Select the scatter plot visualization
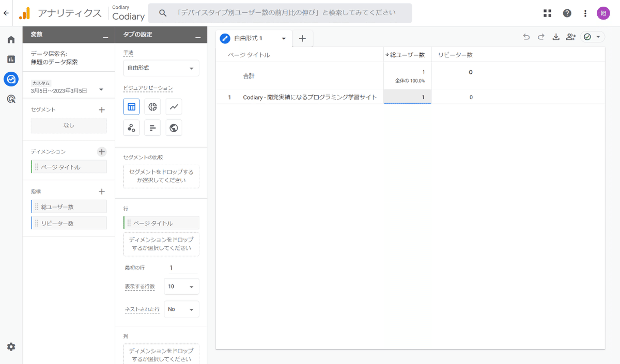Screen dimensions: 620x364 pyautogui.click(x=131, y=128)
